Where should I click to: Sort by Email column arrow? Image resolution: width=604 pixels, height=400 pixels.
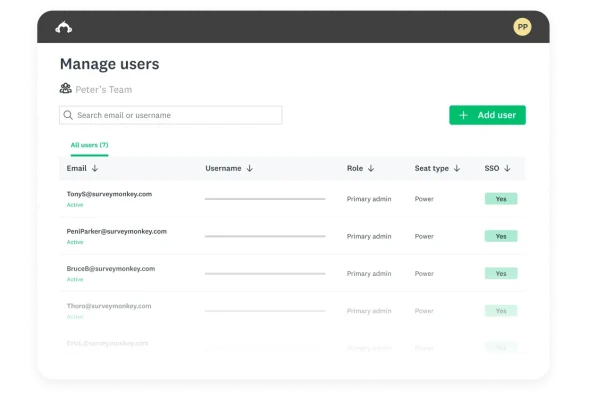tap(95, 168)
